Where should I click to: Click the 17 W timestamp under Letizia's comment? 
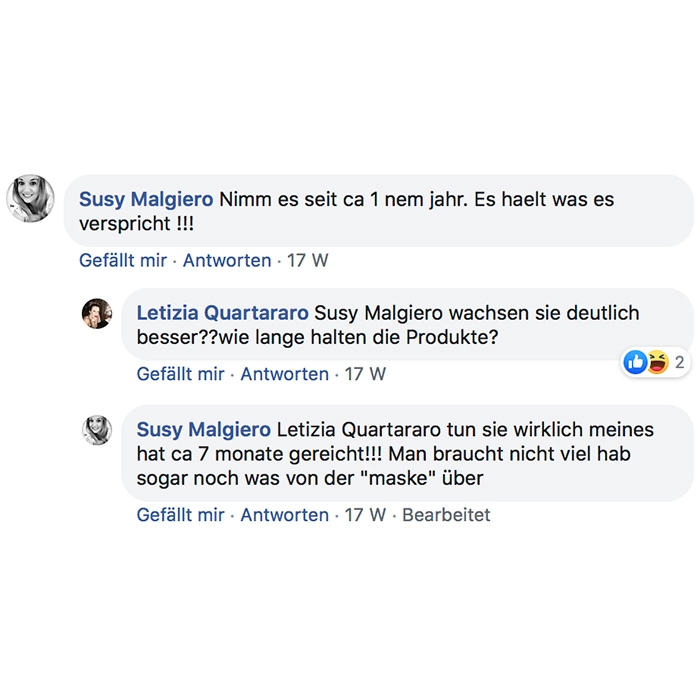365,374
